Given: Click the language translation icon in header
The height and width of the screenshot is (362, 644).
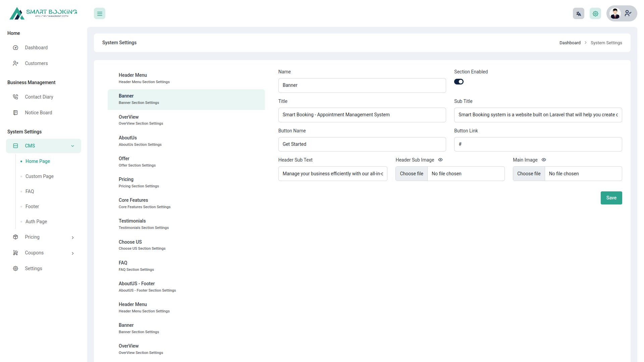Looking at the screenshot, I should [578, 13].
